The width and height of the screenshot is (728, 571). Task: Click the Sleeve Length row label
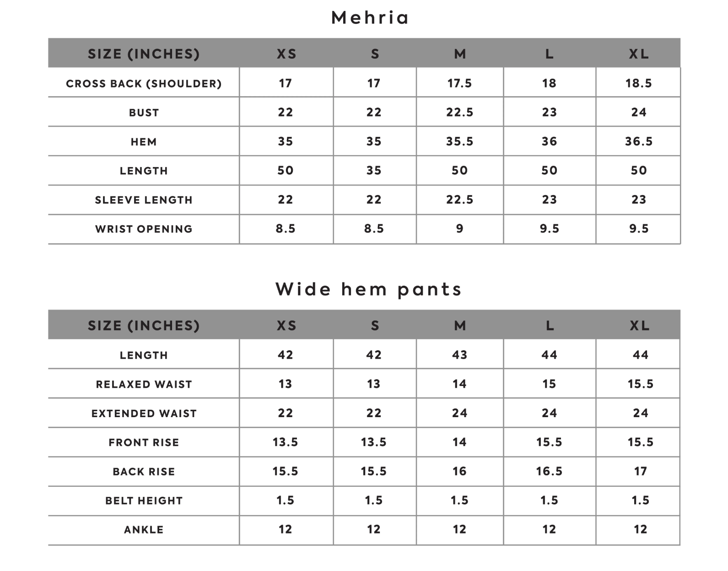[x=144, y=200]
